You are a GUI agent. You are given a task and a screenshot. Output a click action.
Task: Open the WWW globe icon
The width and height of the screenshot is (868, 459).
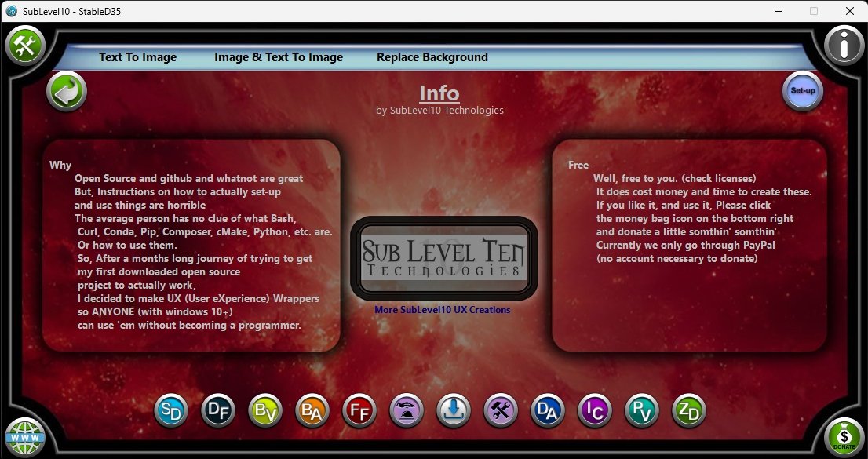(x=25, y=435)
